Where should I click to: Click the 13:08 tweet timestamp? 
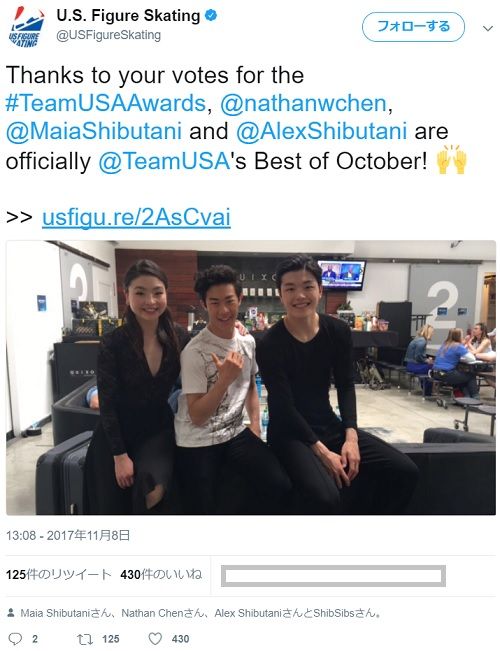68,536
